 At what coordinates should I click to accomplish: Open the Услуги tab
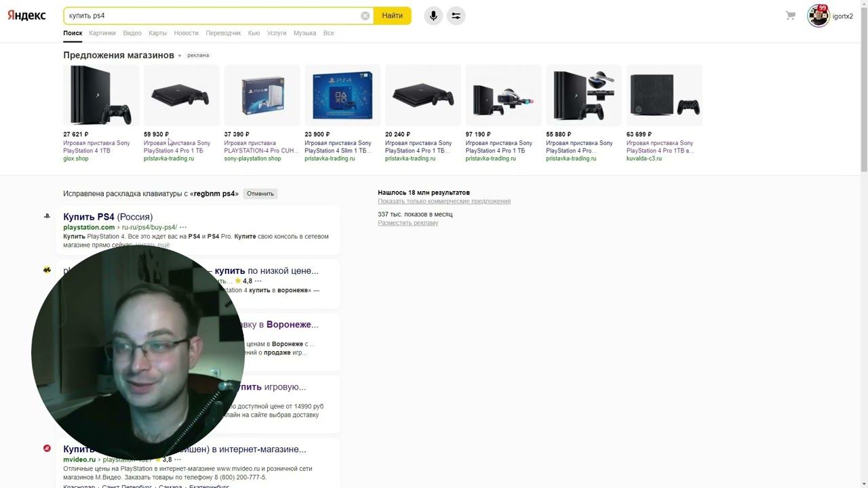pos(277,33)
